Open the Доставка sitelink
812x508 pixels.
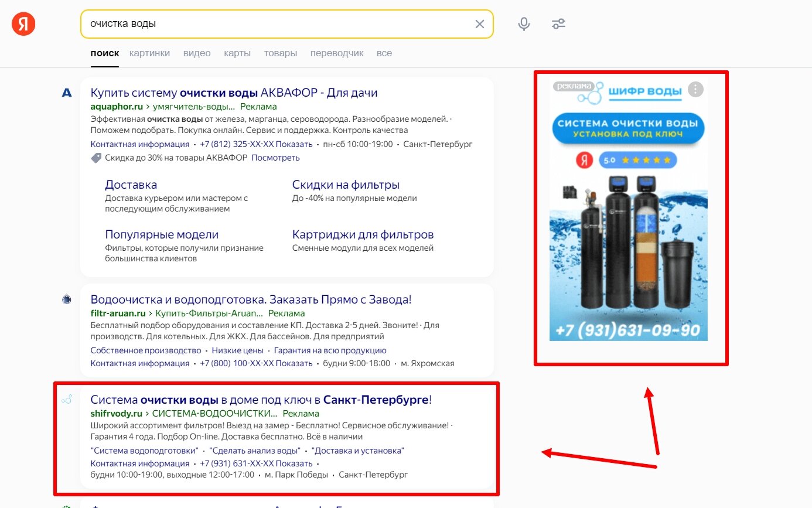[131, 185]
